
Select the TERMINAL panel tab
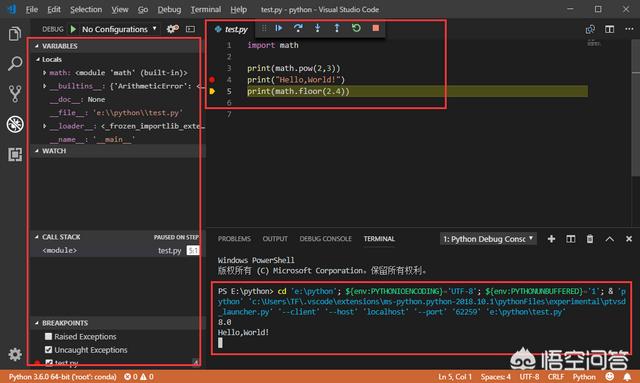tap(379, 239)
